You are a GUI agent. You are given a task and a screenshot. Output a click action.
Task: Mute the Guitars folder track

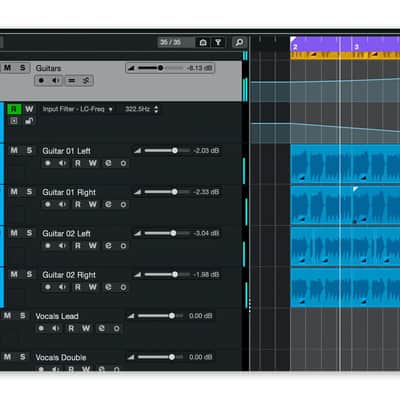(x=7, y=68)
